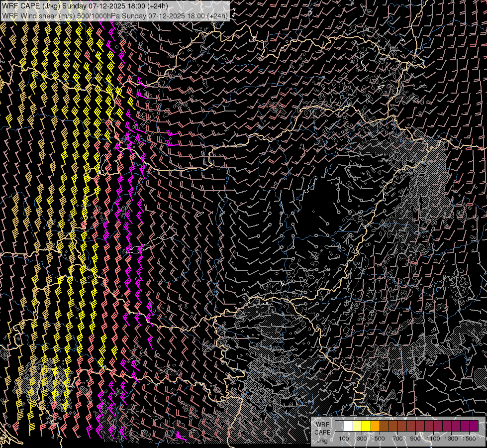Click the WRF Wind shear header line

click(114, 15)
